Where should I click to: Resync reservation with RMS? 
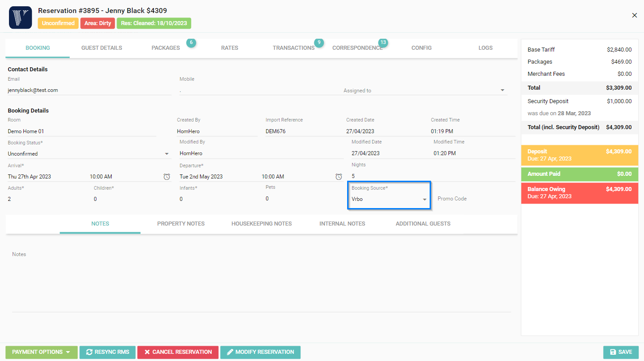pos(108,352)
